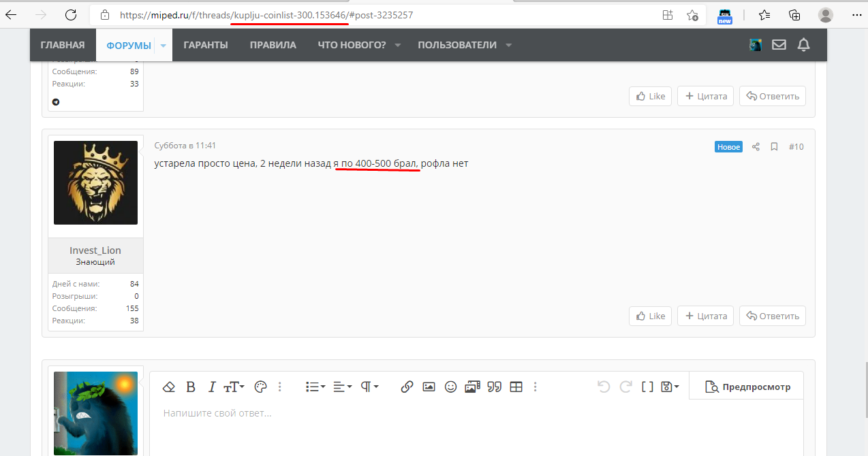The image size is (868, 456).
Task: Expand the ФОРУМЫ dropdown arrow
Action: click(164, 46)
